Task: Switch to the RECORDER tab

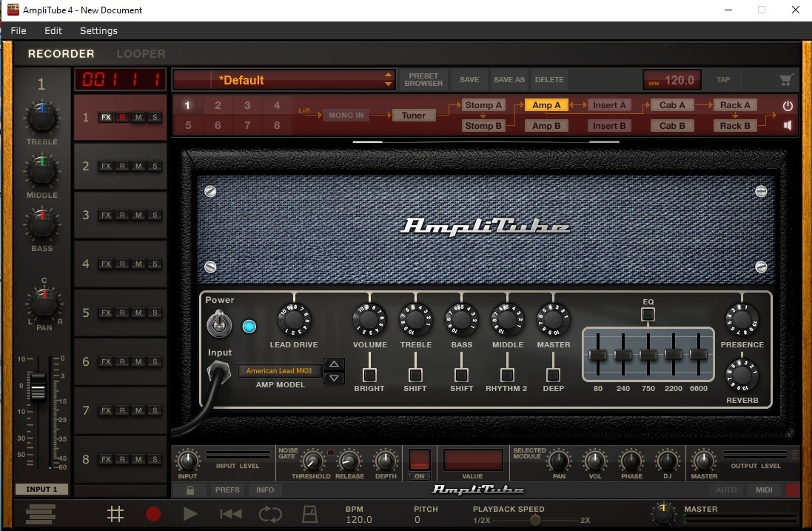Action: coord(61,54)
